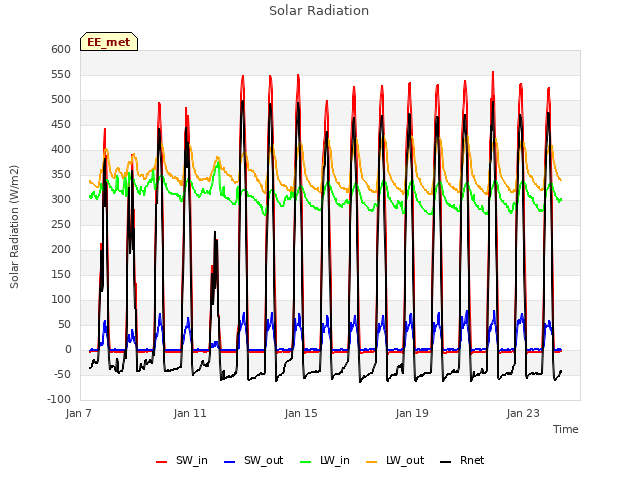Viewport: 640px width, 480px height.
Task: Click the 100 y-axis tick label
Action: 61,300
